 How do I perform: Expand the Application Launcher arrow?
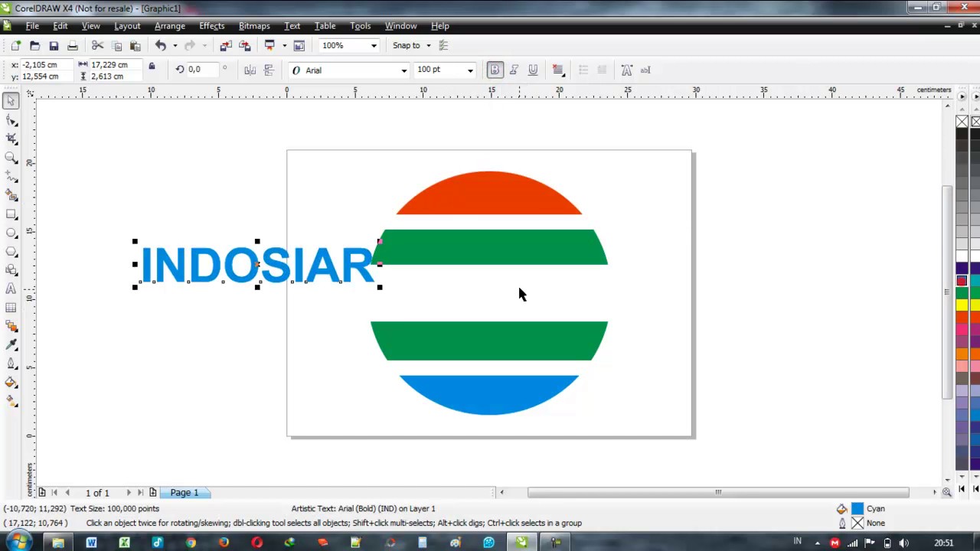tap(284, 46)
